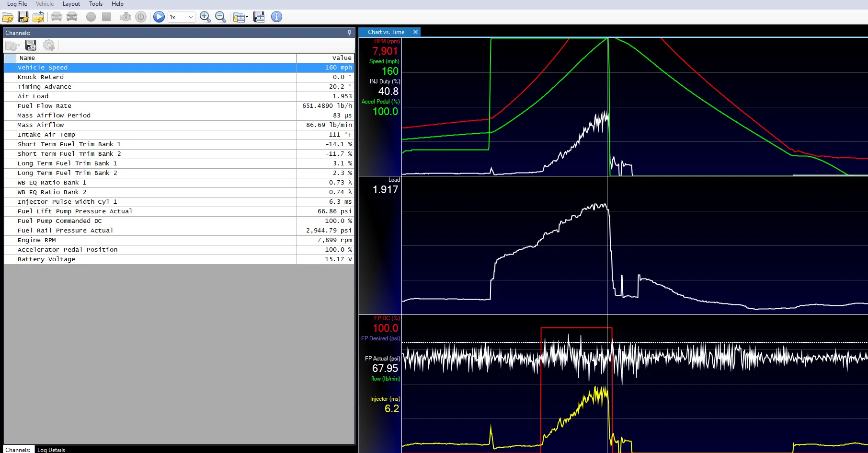Click the grayed power button icon
This screenshot has height=453, width=868.
click(141, 17)
